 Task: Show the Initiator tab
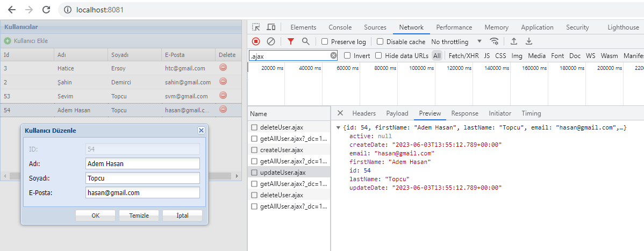[500, 113]
